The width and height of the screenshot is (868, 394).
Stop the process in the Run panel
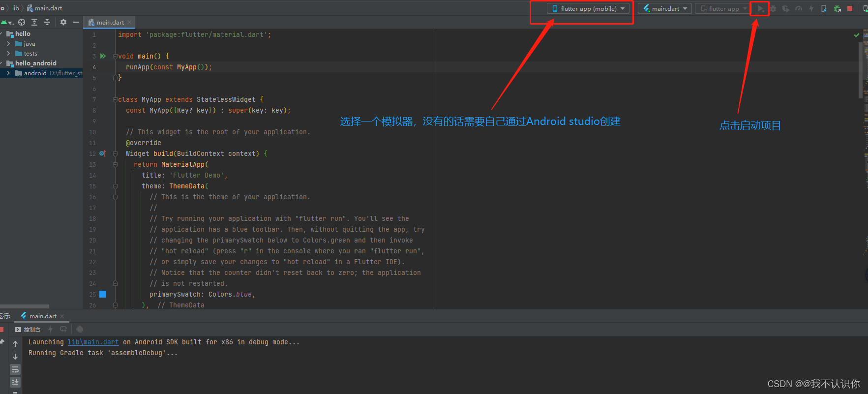(2, 330)
